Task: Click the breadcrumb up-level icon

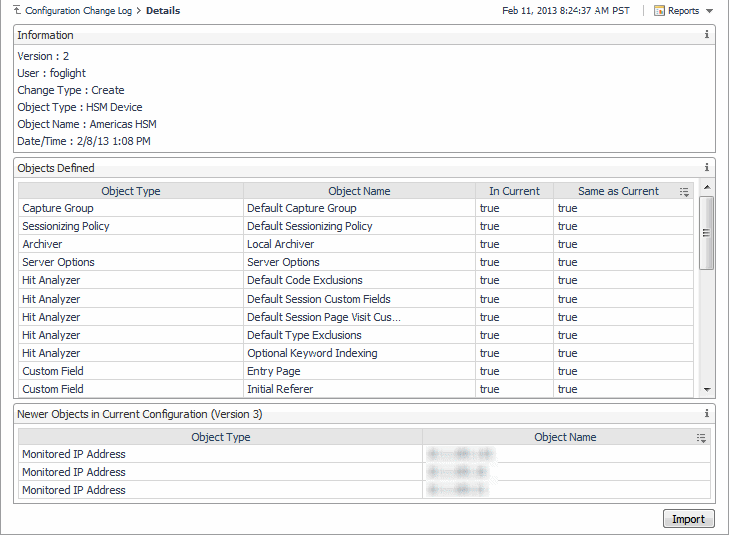Action: 17,10
